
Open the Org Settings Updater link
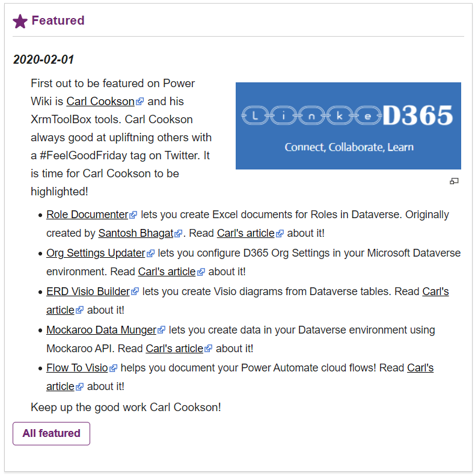(x=96, y=253)
